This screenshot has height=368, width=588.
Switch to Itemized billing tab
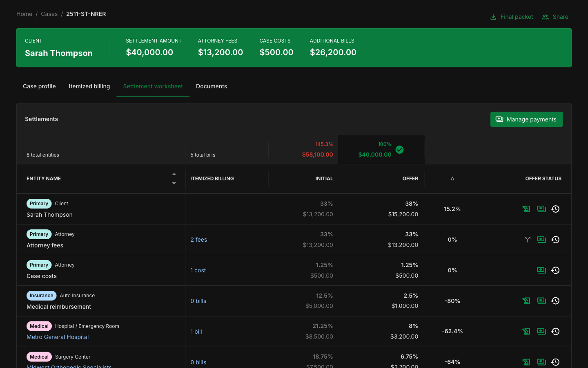89,86
